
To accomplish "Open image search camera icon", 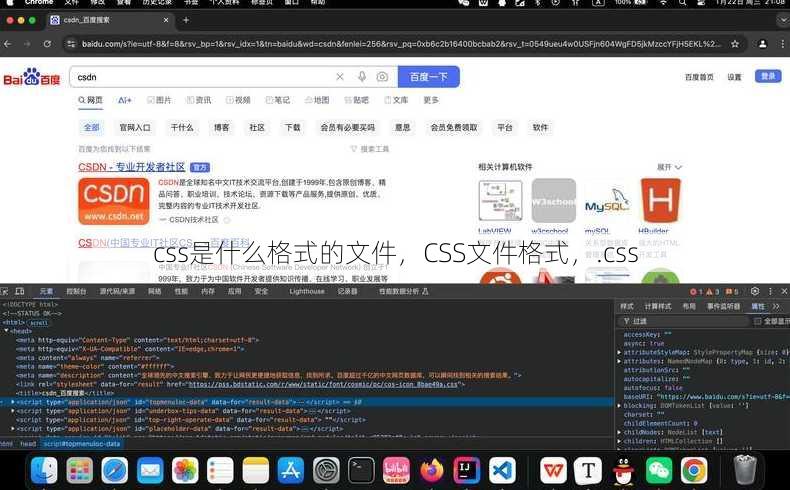I will [382, 77].
